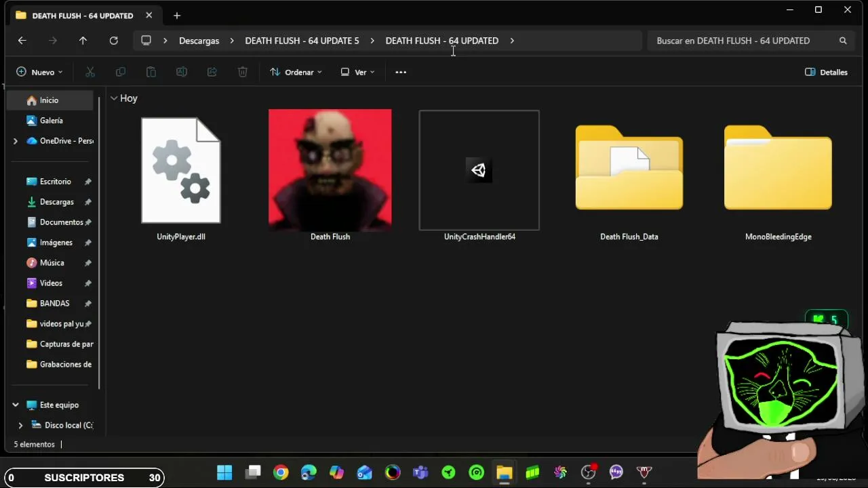Open Música in the sidebar

coord(50,263)
